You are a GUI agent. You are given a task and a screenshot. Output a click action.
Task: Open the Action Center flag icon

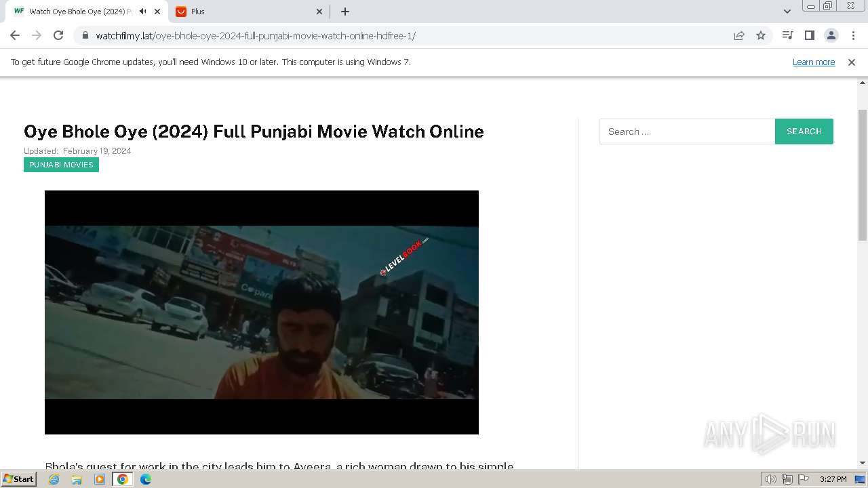[x=804, y=479]
